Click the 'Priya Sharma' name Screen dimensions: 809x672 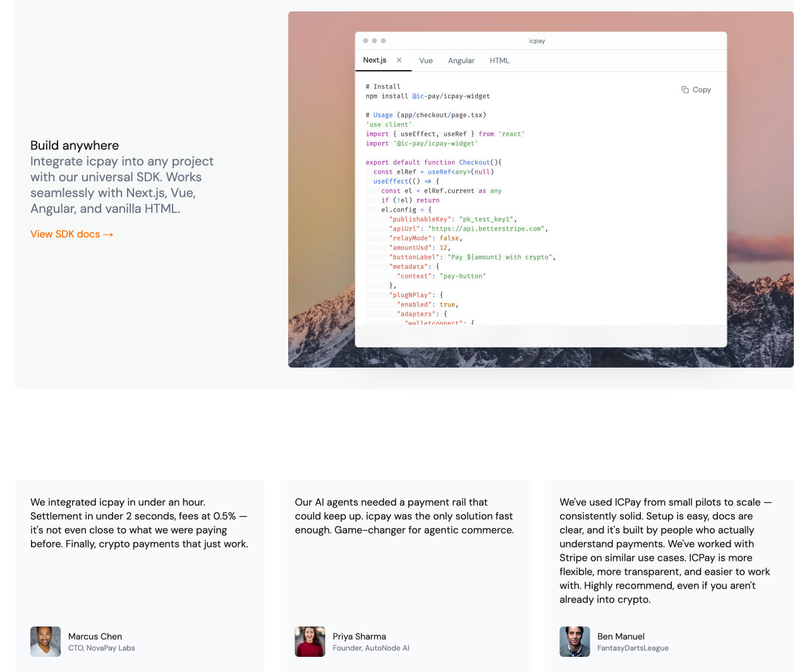[x=360, y=637]
